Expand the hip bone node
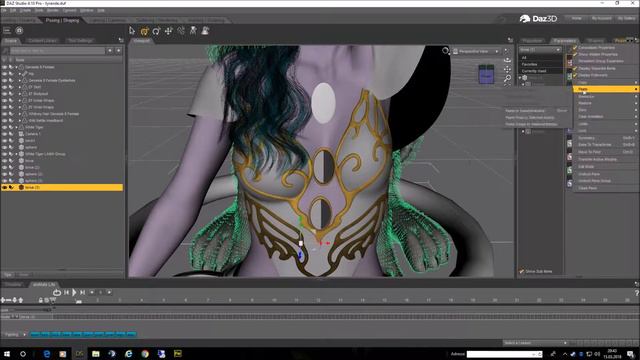This screenshot has height=360, width=640. pyautogui.click(x=20, y=74)
